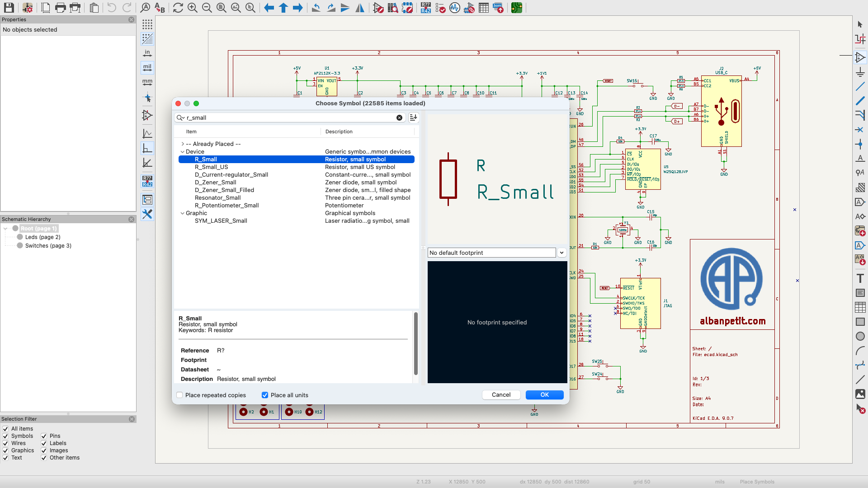
Task: Enable Place repeated copies checkbox
Action: click(180, 395)
